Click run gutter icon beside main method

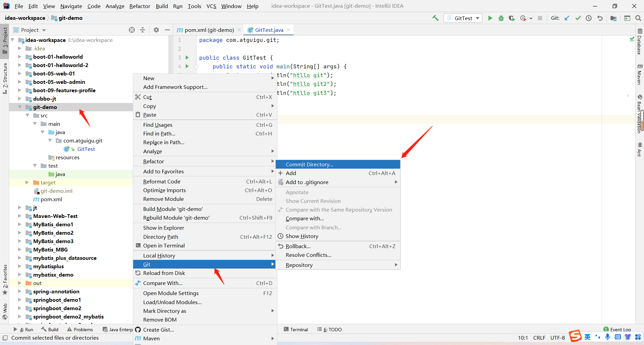[187, 66]
